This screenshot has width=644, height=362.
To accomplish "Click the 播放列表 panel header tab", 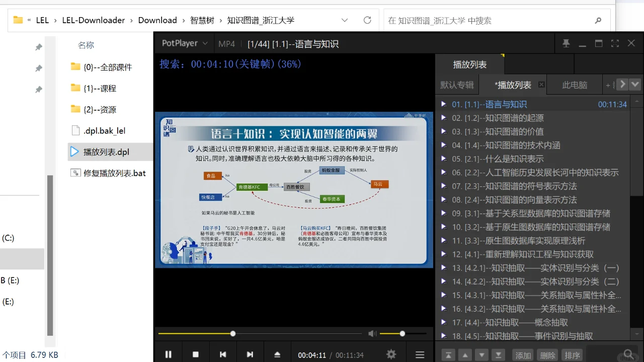I will tap(470, 64).
